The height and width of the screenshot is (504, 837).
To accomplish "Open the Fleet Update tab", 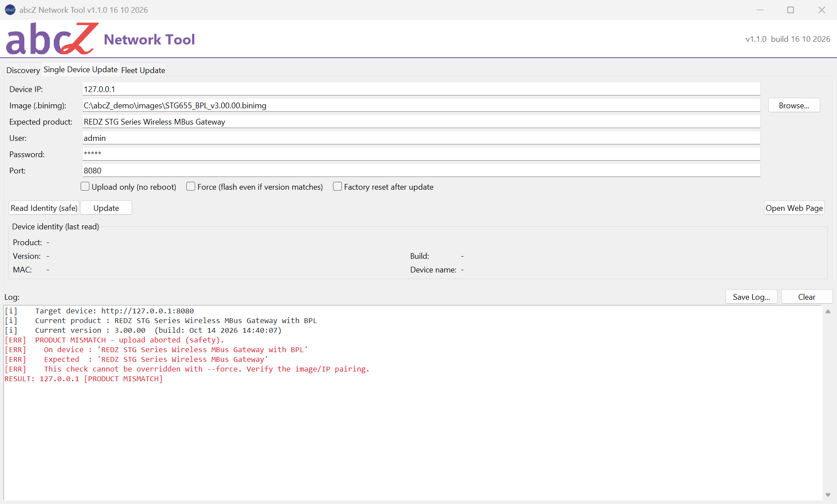I will (143, 70).
